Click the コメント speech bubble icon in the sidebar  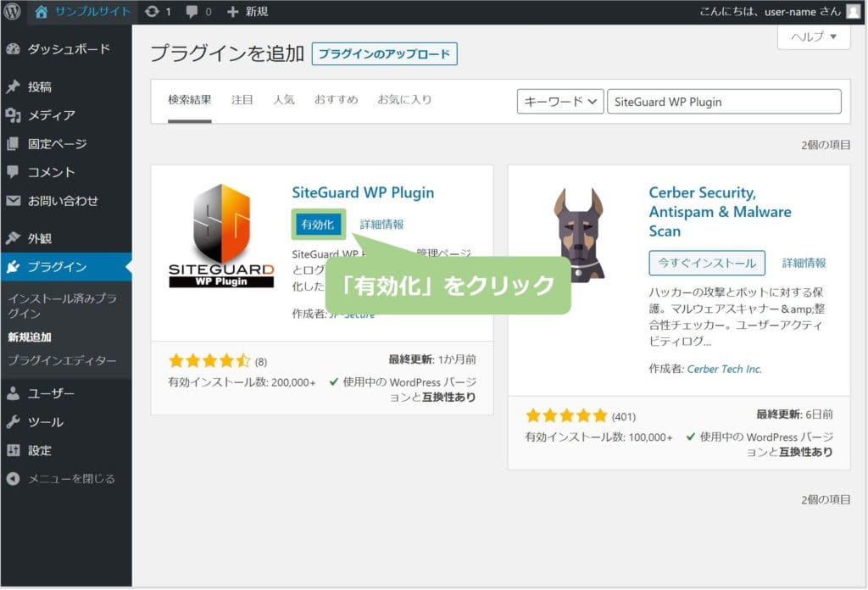point(14,172)
